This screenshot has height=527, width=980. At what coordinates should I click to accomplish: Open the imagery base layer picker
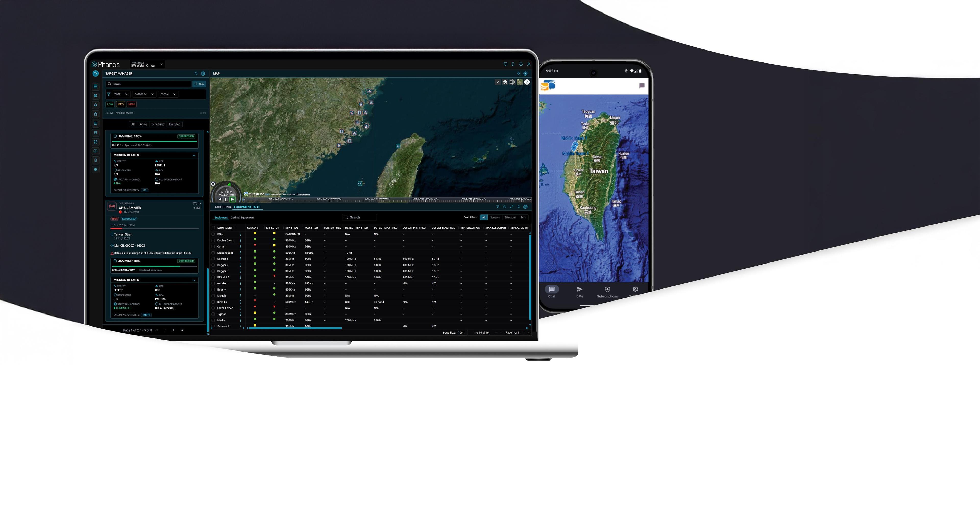520,82
